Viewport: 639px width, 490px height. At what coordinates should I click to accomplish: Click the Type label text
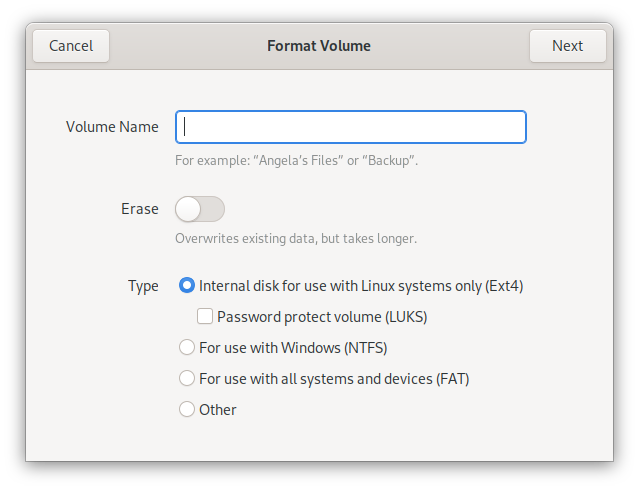click(x=143, y=286)
